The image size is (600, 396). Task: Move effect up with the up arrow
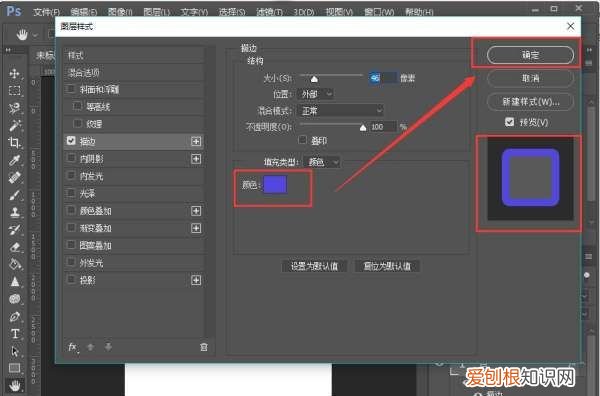90,347
